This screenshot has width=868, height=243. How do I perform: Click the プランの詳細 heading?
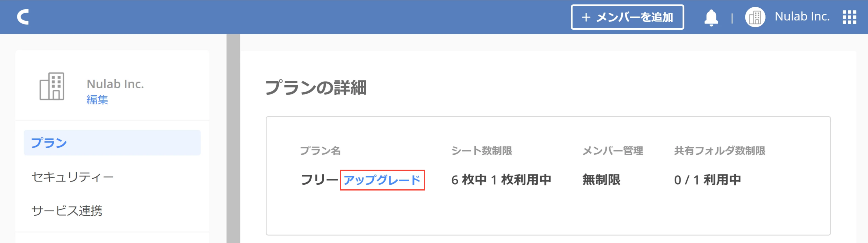[x=316, y=87]
